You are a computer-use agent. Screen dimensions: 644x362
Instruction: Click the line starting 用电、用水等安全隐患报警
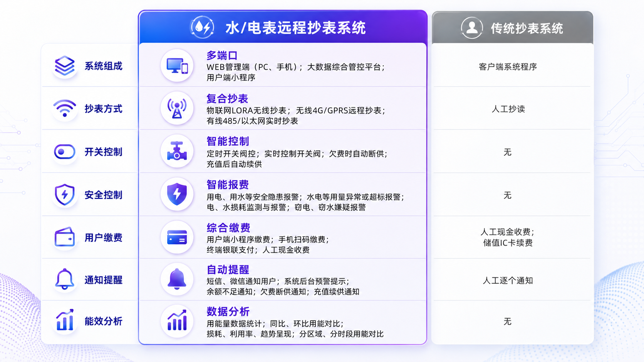[x=305, y=197]
